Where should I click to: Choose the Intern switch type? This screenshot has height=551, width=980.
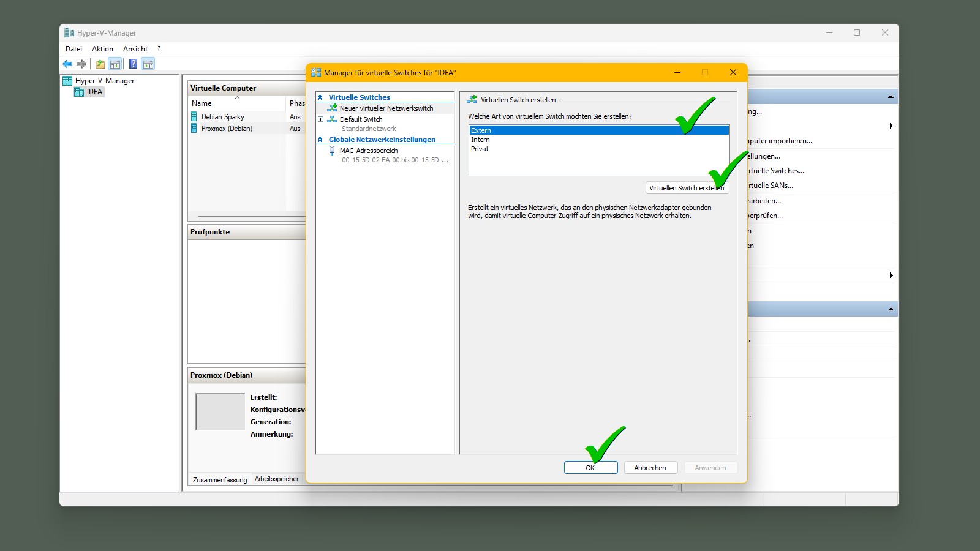tap(480, 140)
